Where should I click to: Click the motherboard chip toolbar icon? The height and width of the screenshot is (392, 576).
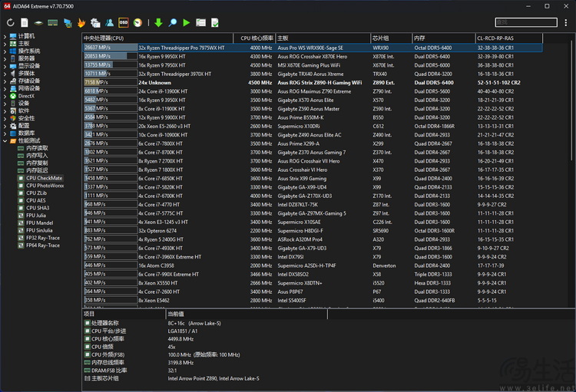point(38,23)
